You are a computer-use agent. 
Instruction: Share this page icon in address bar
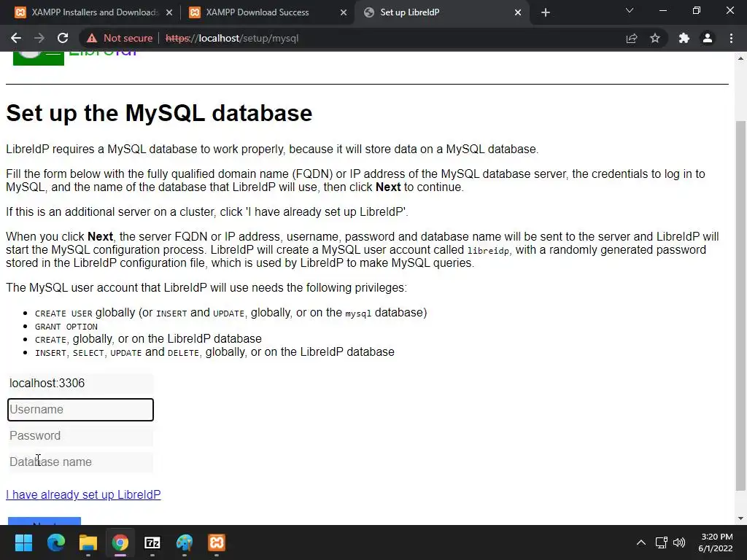(632, 38)
